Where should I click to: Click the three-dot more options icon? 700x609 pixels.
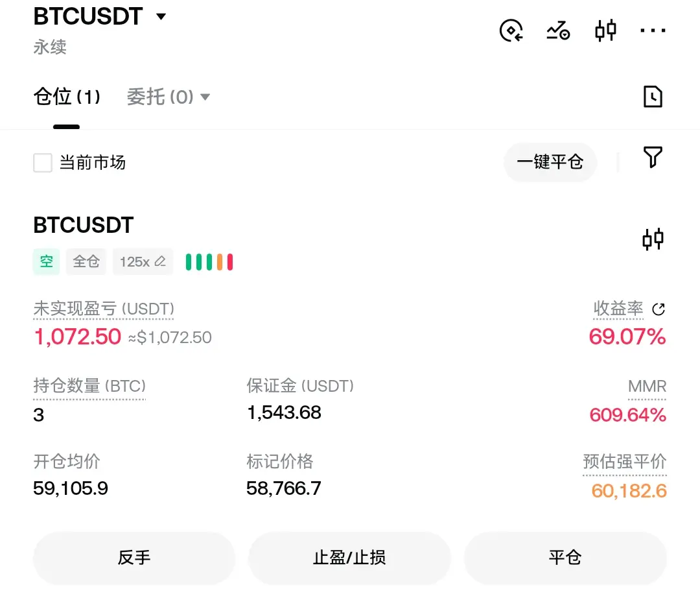point(653,30)
